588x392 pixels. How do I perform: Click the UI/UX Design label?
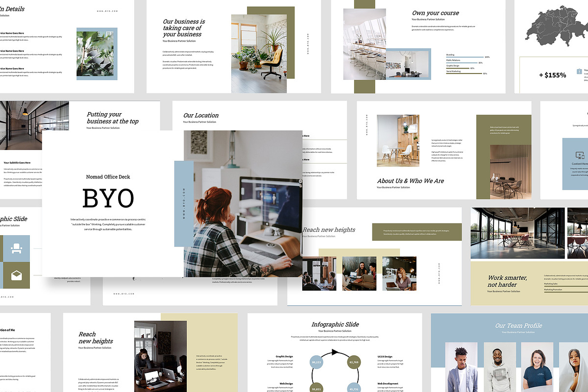(x=385, y=357)
